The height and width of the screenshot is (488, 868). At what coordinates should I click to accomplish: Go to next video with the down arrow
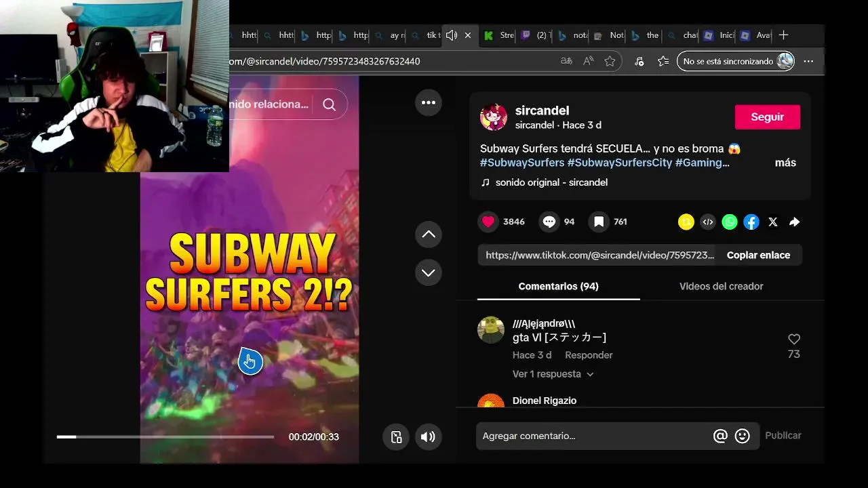[429, 272]
